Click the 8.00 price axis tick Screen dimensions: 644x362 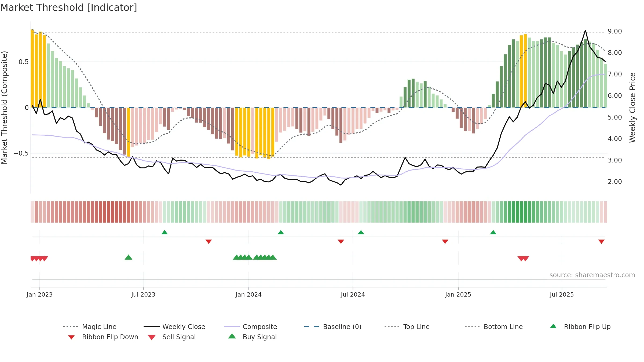(x=615, y=53)
